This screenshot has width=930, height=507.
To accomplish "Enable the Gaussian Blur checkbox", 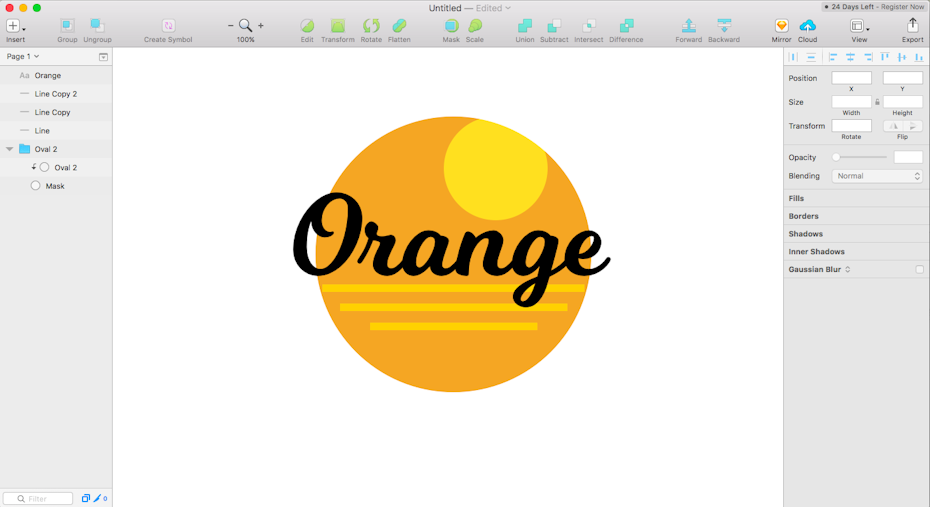I will point(919,270).
